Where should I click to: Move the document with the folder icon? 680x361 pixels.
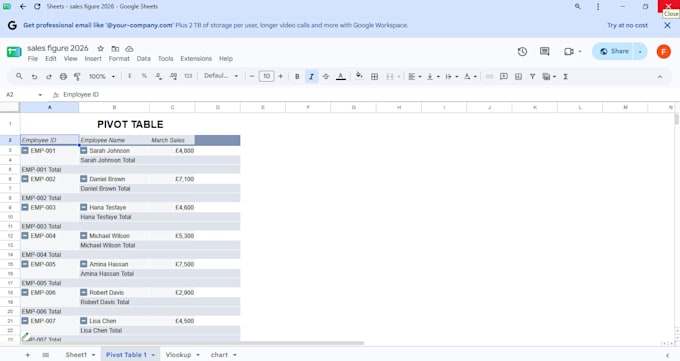(x=115, y=49)
